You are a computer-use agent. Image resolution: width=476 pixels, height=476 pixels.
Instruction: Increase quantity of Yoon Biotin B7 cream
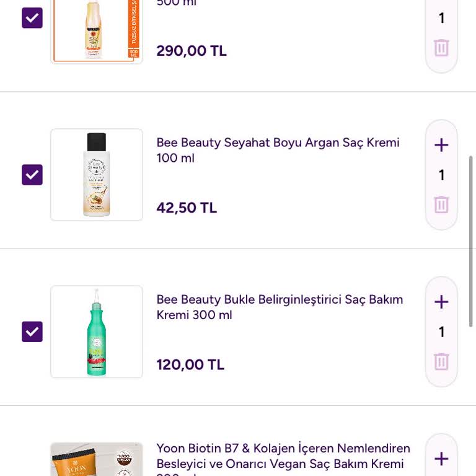coord(441,459)
